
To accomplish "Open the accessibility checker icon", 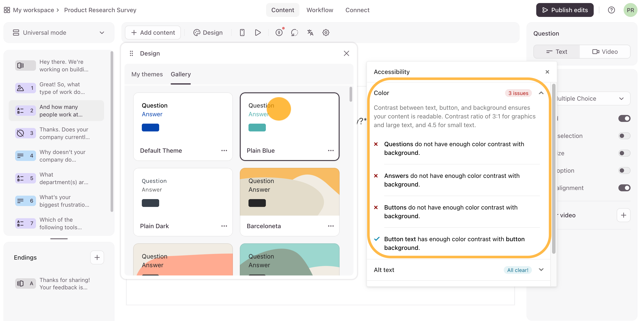I will tap(279, 33).
